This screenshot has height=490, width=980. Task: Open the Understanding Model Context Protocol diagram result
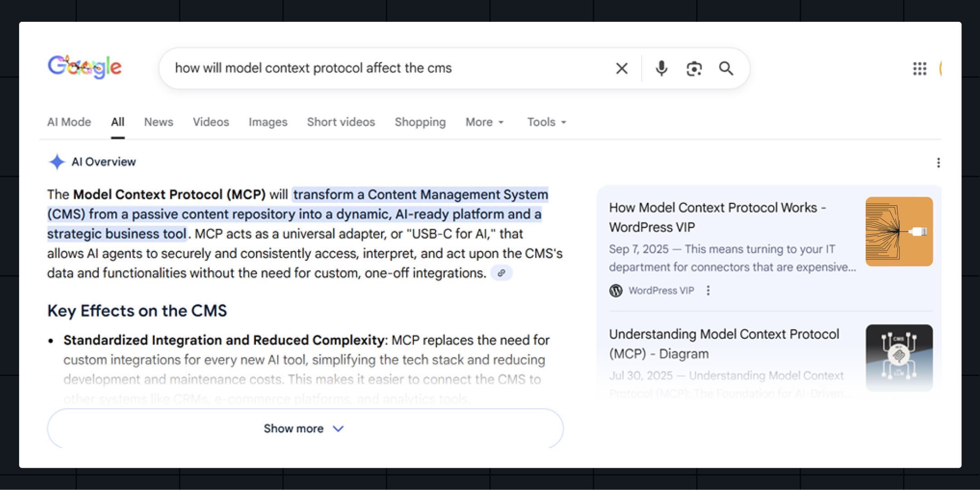pos(724,343)
